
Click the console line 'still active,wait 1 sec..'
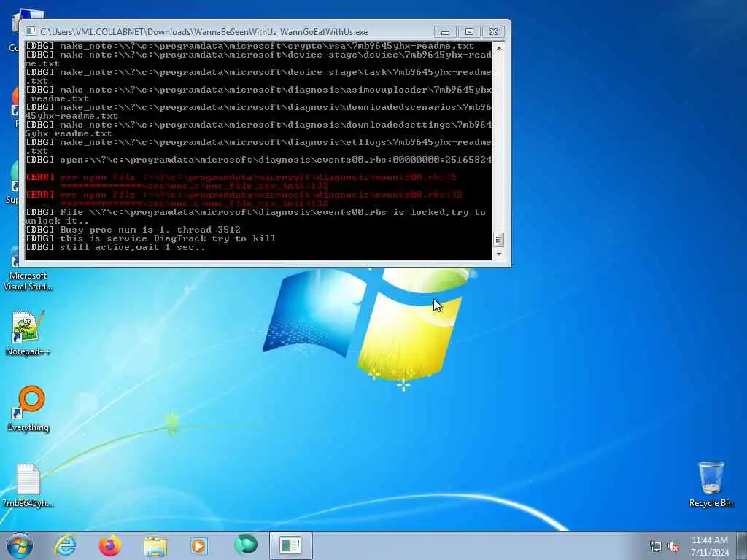click(x=115, y=247)
